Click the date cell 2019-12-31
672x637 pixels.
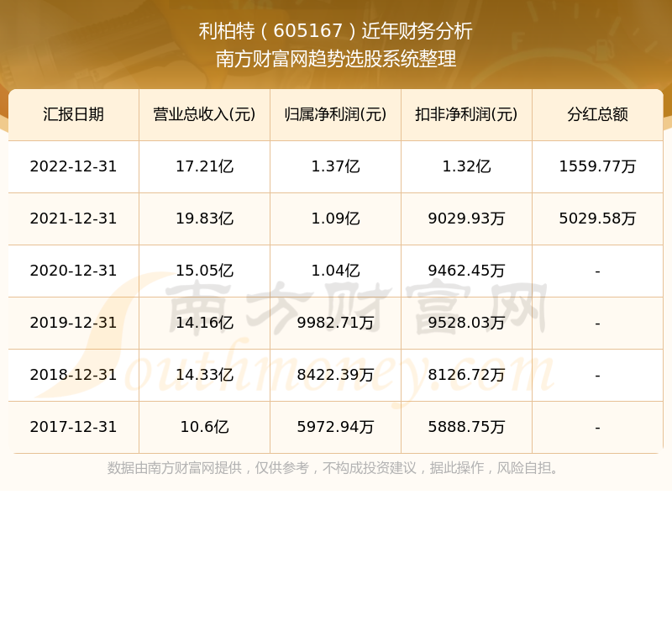pyautogui.click(x=73, y=323)
